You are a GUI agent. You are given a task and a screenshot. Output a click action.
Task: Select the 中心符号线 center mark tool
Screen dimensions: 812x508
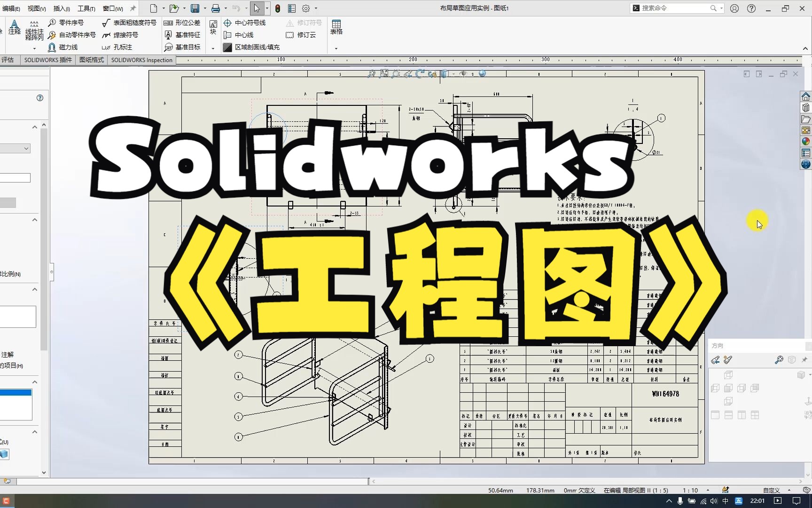244,23
